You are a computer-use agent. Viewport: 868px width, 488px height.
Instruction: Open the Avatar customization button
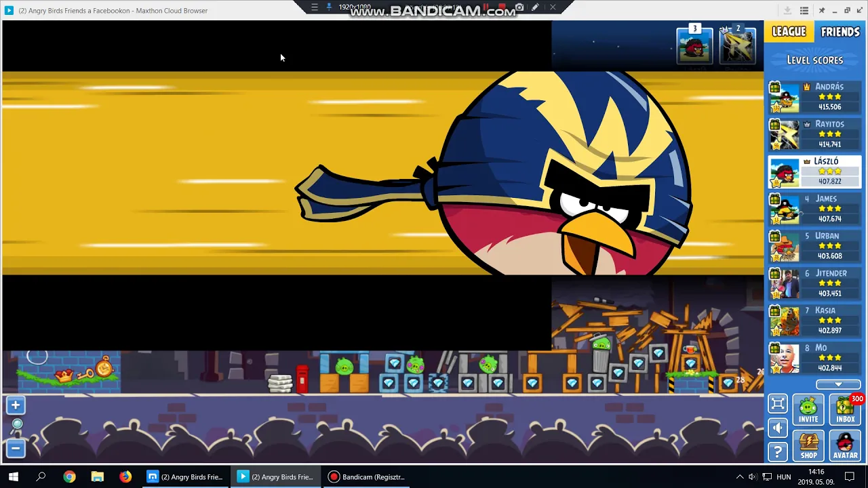pos(845,446)
